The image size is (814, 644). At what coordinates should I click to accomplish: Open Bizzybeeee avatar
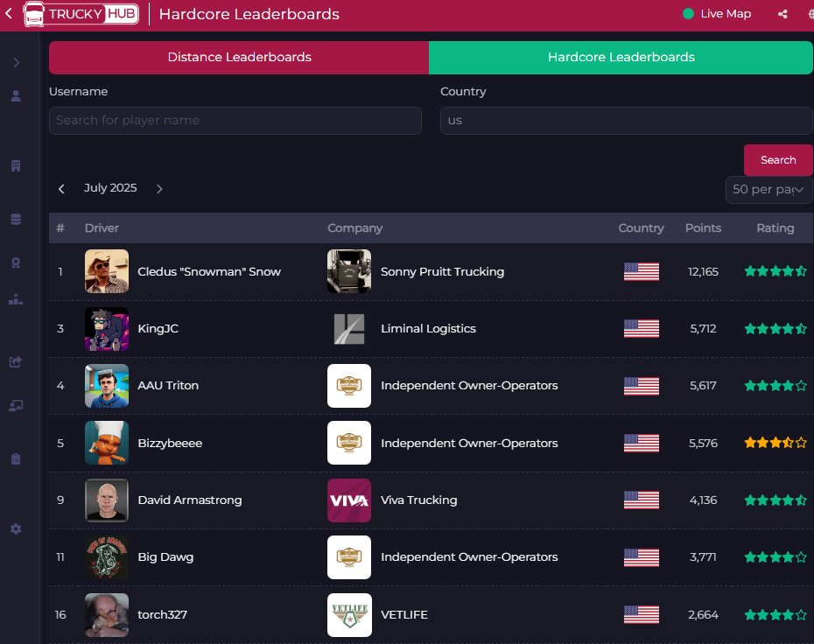[x=107, y=443]
